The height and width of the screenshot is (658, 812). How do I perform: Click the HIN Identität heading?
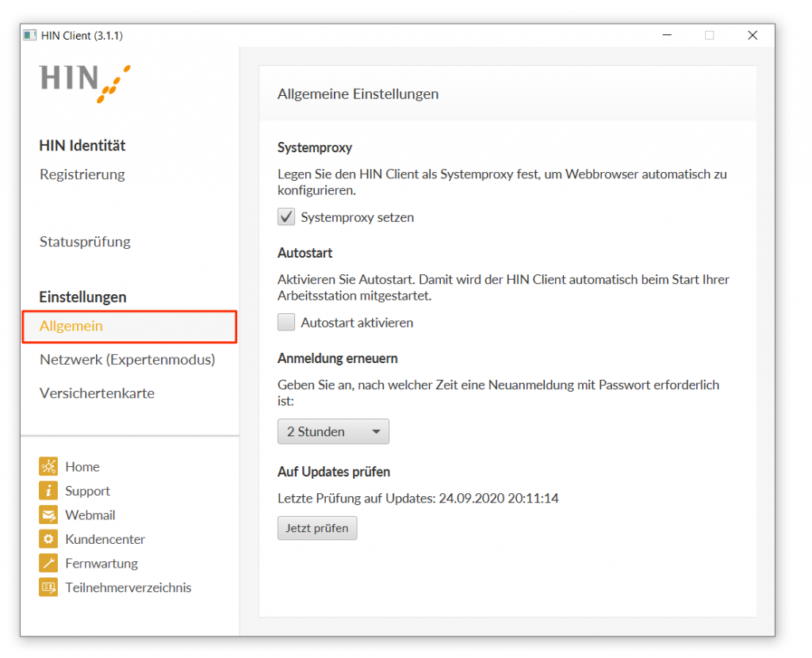pyautogui.click(x=82, y=146)
